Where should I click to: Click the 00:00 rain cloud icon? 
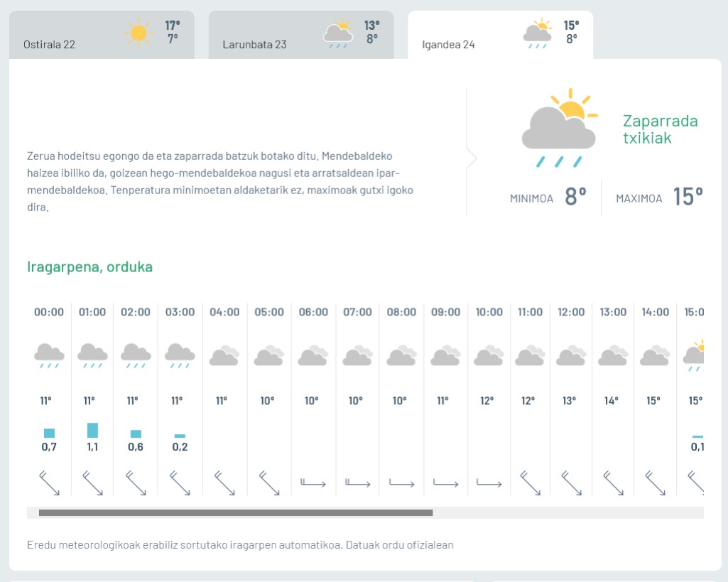pyautogui.click(x=49, y=356)
